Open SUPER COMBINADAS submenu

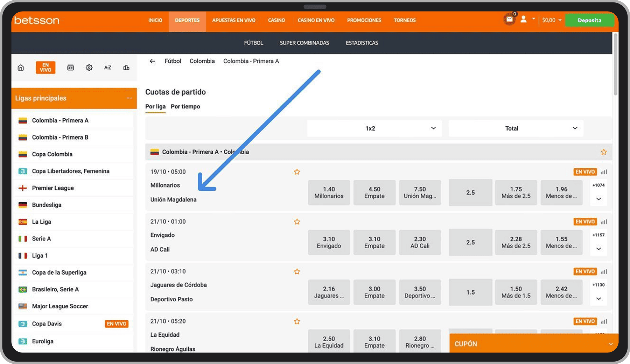(x=304, y=43)
